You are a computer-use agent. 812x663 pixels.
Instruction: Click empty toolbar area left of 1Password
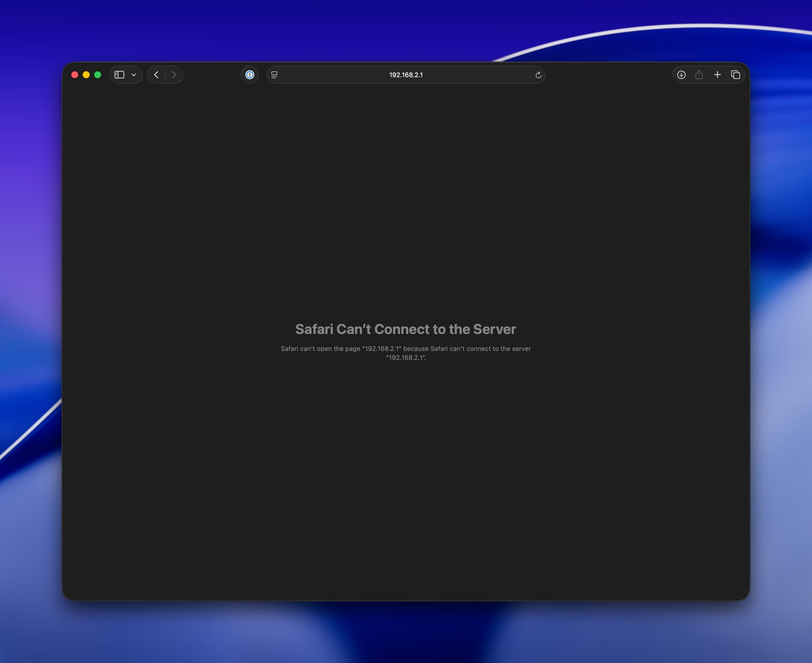click(211, 75)
